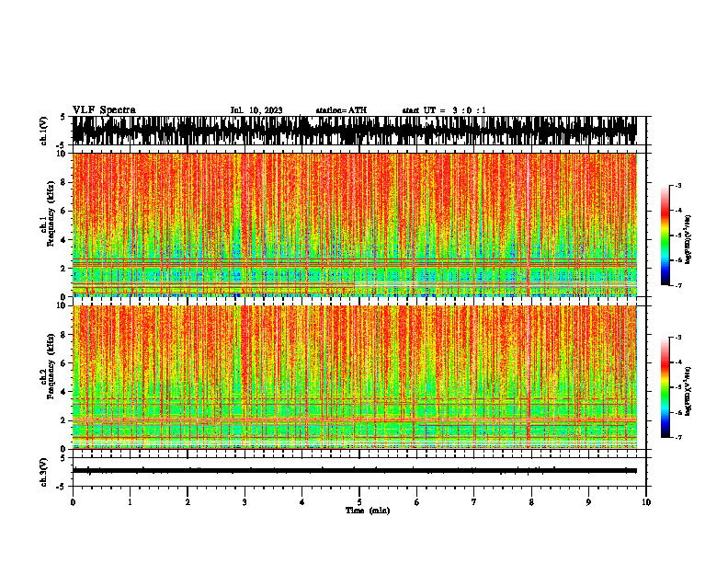The image size is (728, 563).
Task: Click the 5 tick on ch.1(V) axis
Action: (64, 117)
